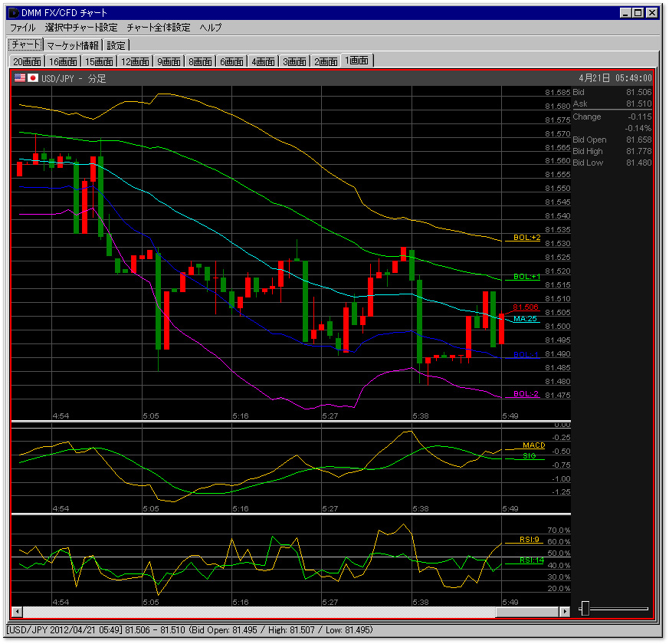Click the Bid Open value 81.658
The image size is (669, 644).
638,140
